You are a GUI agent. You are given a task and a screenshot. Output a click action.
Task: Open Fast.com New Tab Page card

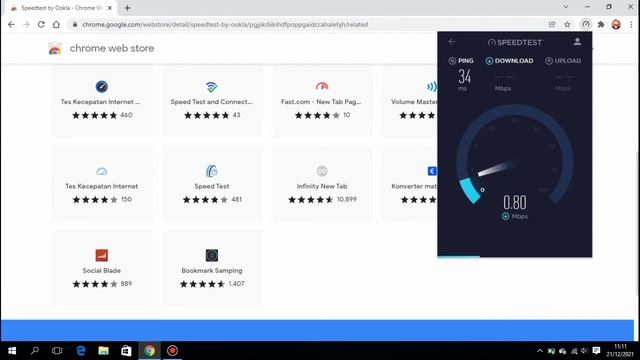coord(322,101)
